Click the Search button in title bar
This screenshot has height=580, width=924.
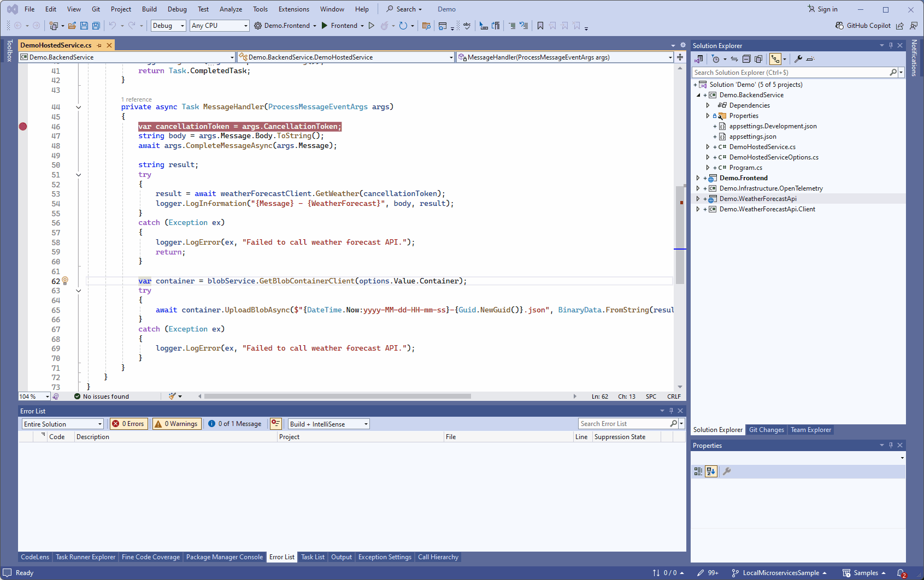(x=404, y=9)
